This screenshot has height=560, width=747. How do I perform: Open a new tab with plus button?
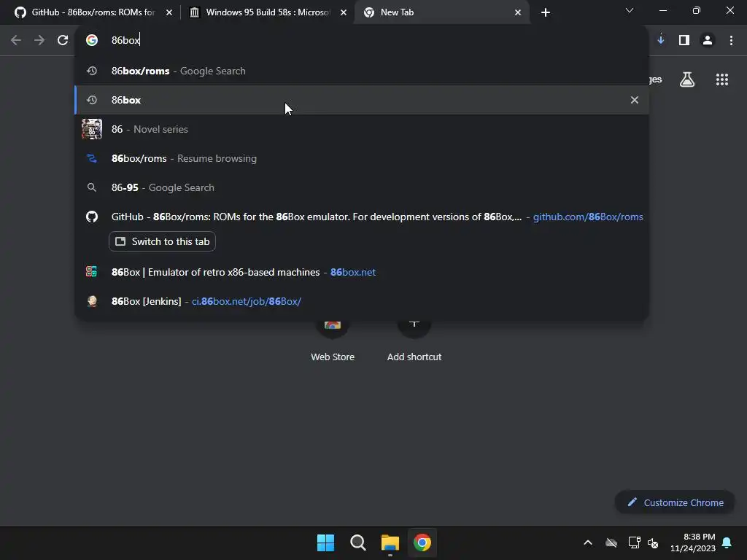(546, 12)
